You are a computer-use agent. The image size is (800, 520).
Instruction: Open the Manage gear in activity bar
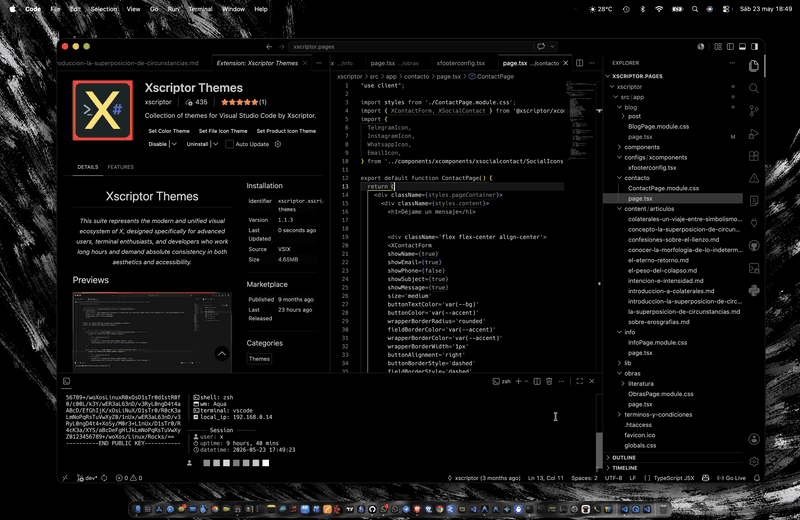tap(754, 461)
